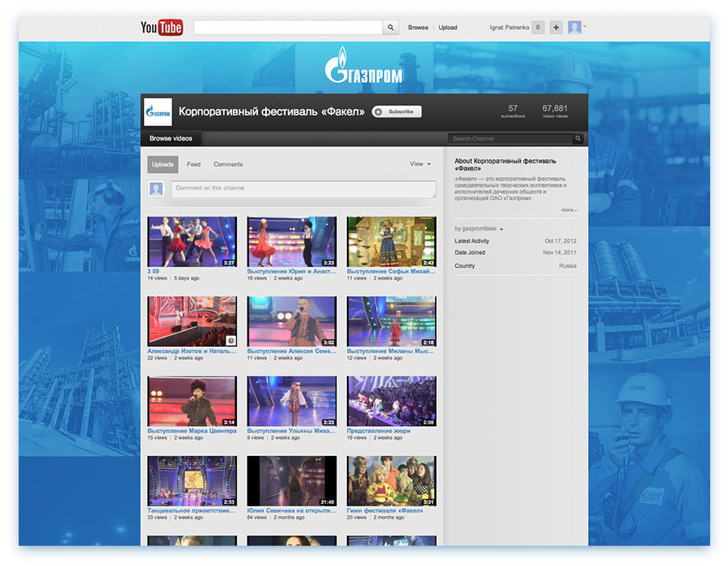Click the Search Channel magnifier icon
The image size is (728, 566).
click(578, 138)
